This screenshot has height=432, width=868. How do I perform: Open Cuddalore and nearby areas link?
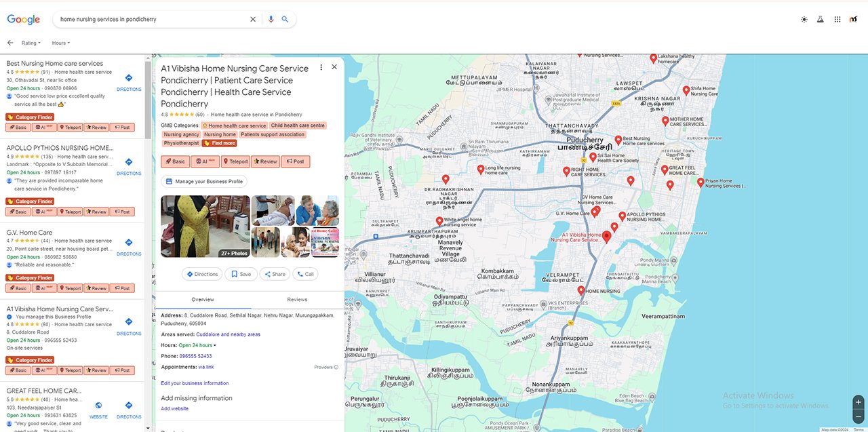[x=228, y=334]
